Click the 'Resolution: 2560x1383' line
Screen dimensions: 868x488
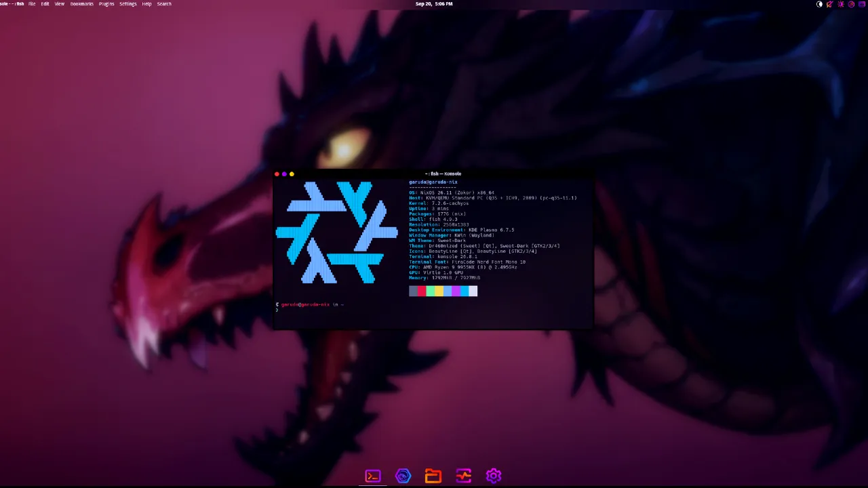(439, 225)
